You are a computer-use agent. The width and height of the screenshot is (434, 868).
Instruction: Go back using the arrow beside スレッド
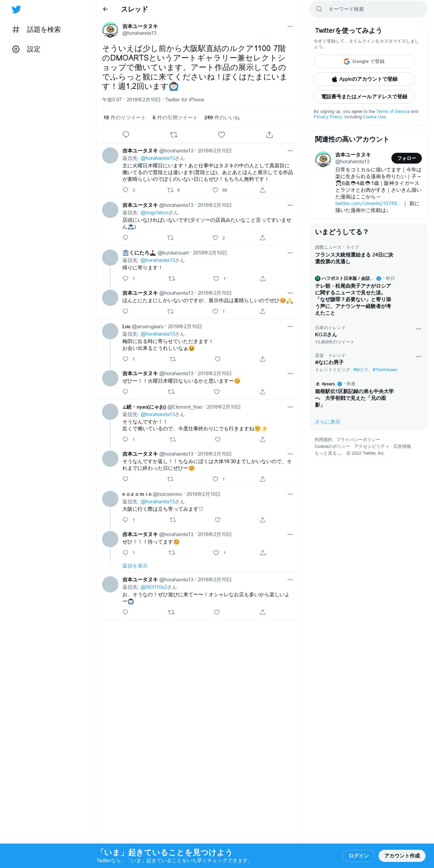tap(105, 9)
